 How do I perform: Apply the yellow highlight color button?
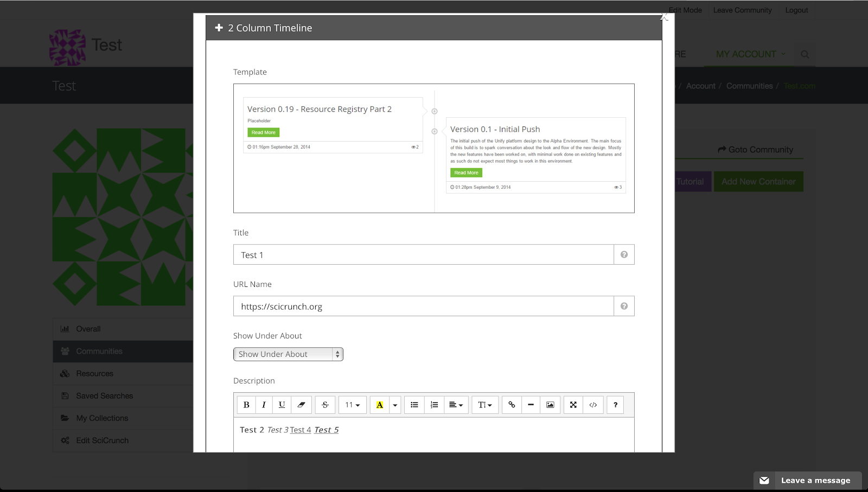point(380,405)
